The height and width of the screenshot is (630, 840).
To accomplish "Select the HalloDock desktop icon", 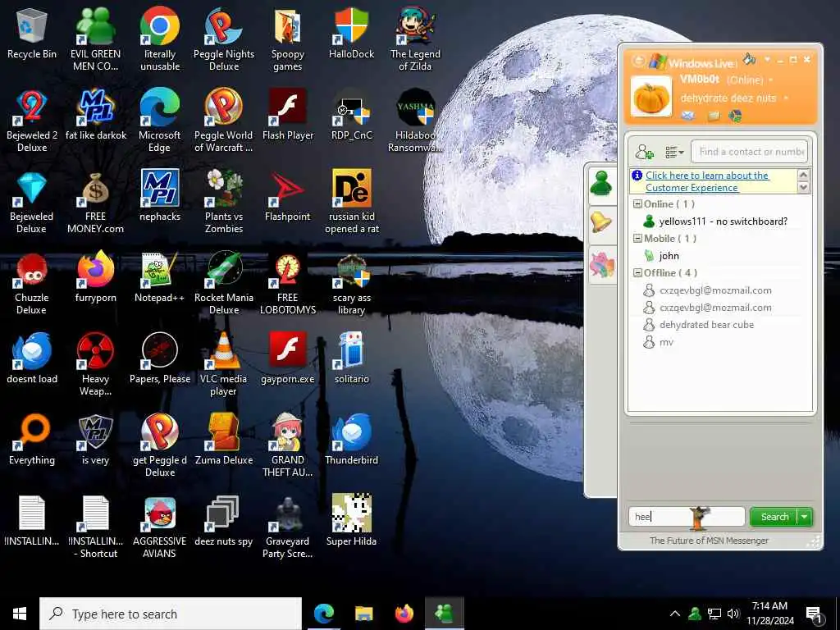I will coord(351,34).
